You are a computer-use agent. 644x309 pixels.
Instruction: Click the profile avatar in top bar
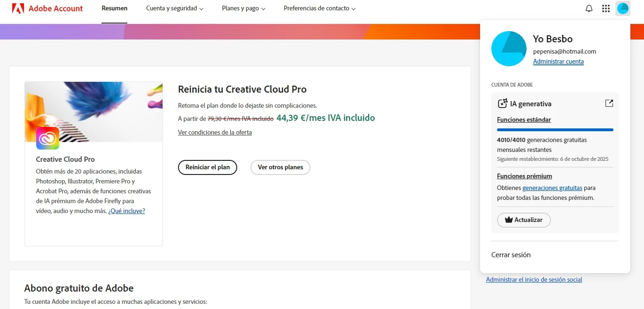coord(622,8)
